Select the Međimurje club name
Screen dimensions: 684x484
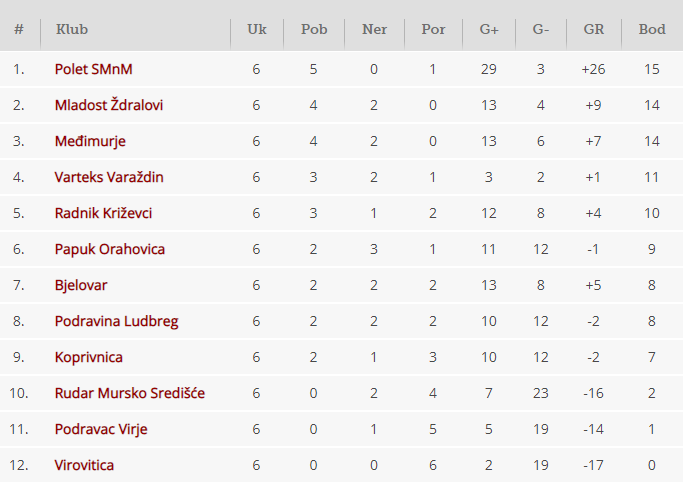(x=90, y=141)
